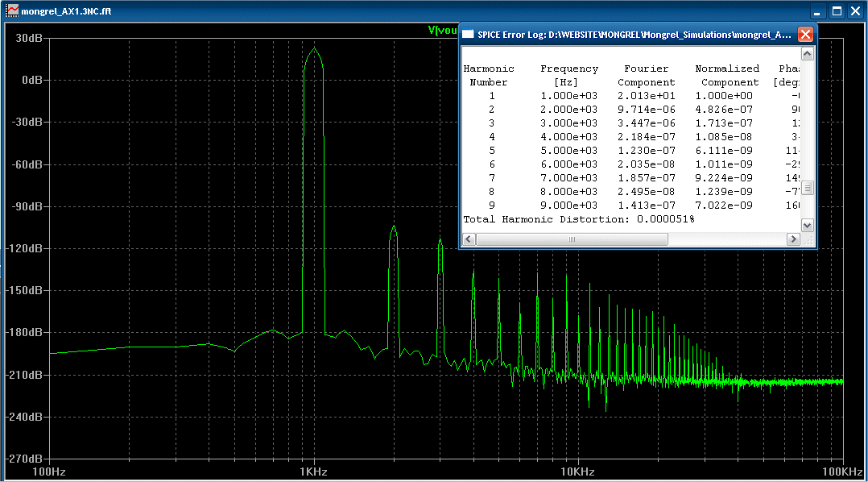
Task: Click the -120dB label on the vertical axis
Action: 24,249
